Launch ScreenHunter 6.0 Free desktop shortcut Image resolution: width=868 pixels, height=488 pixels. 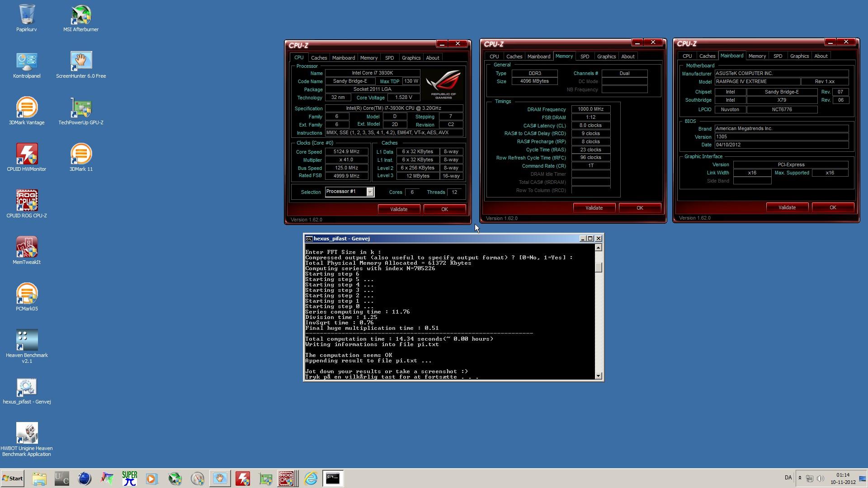point(81,65)
